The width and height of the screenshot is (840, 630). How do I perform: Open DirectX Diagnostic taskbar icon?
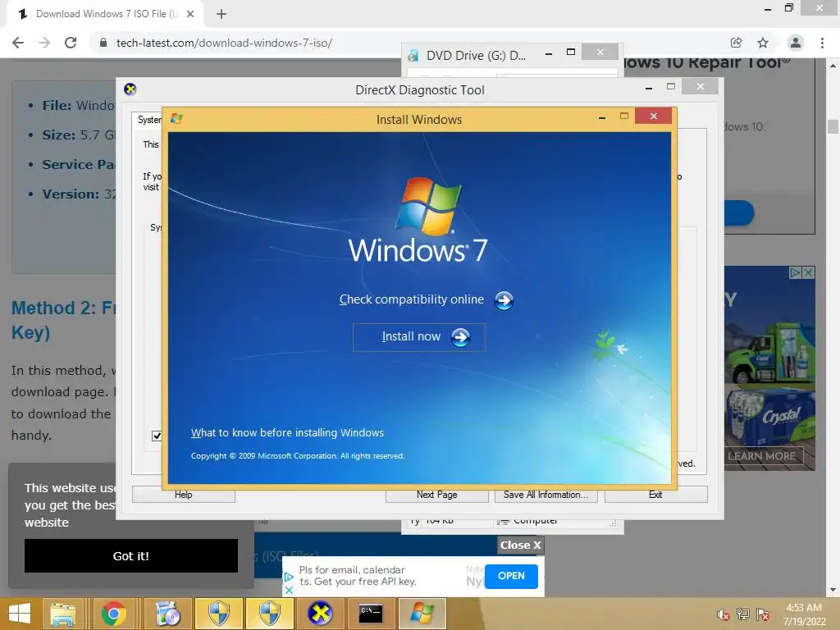click(320, 614)
